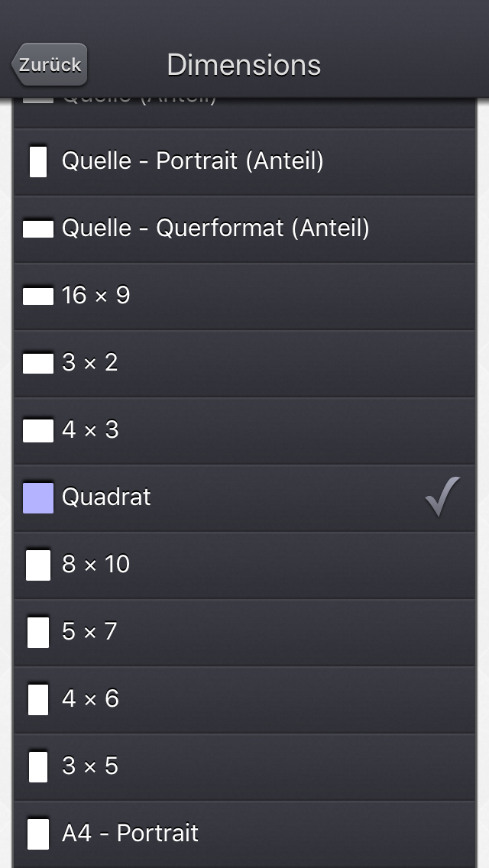Image resolution: width=489 pixels, height=868 pixels.
Task: Click the 8 × 10 aspect ratio icon
Action: coord(38,565)
